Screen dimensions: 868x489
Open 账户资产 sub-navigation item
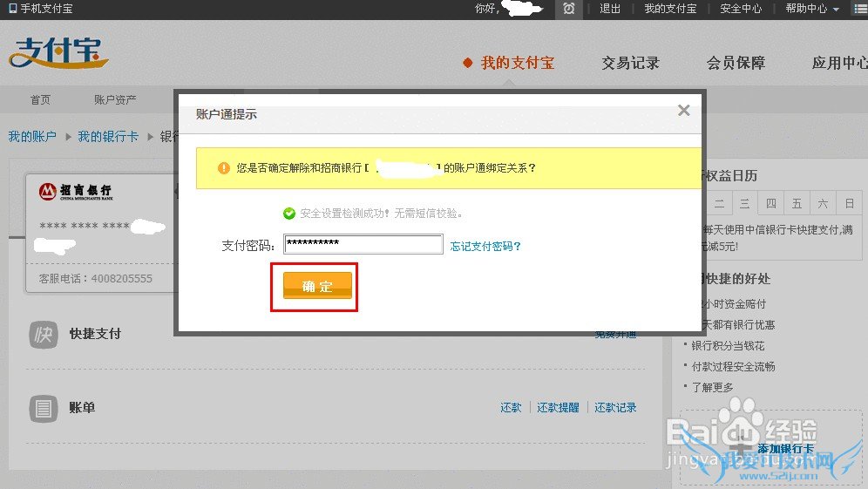[x=114, y=99]
